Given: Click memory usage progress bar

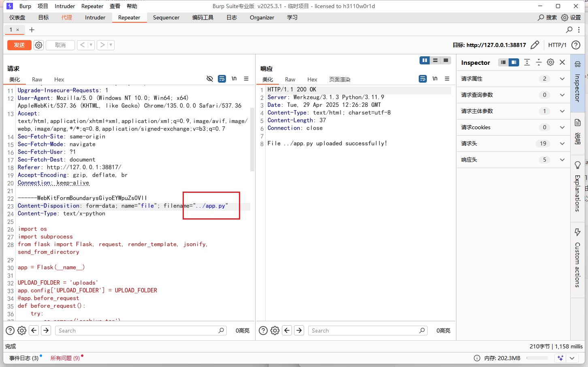Looking at the screenshot, I should pos(537,358).
